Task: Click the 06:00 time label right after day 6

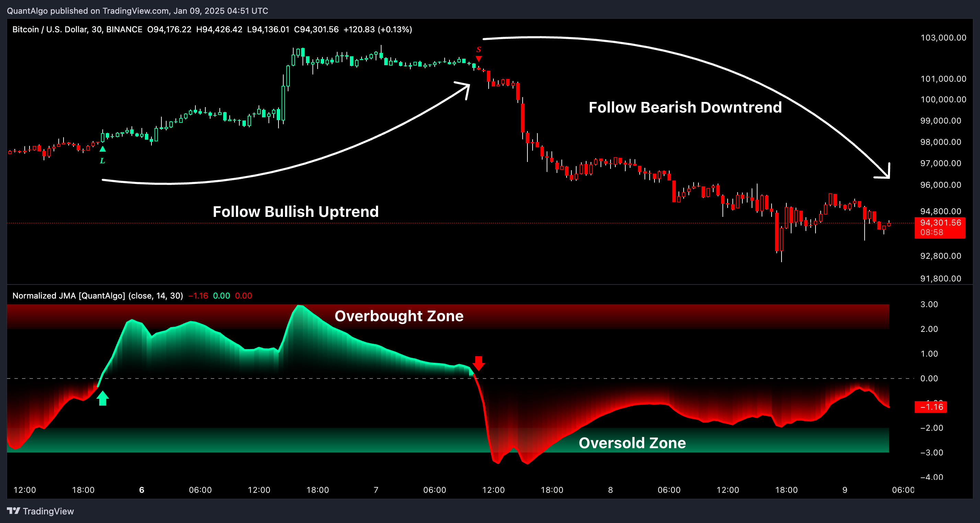Action: (200, 490)
